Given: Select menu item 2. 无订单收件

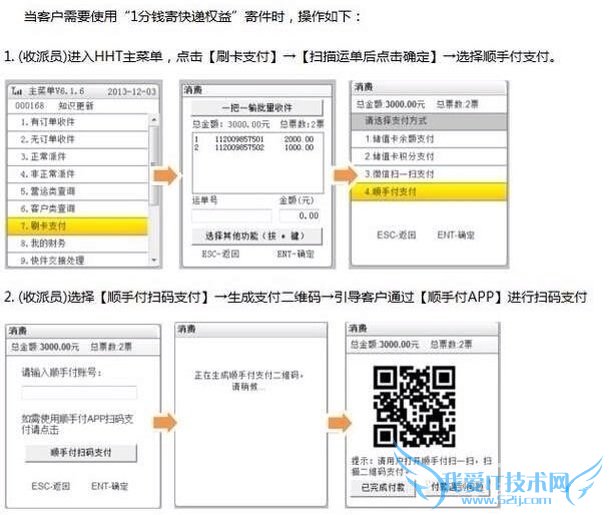Looking at the screenshot, I should coord(78,139).
